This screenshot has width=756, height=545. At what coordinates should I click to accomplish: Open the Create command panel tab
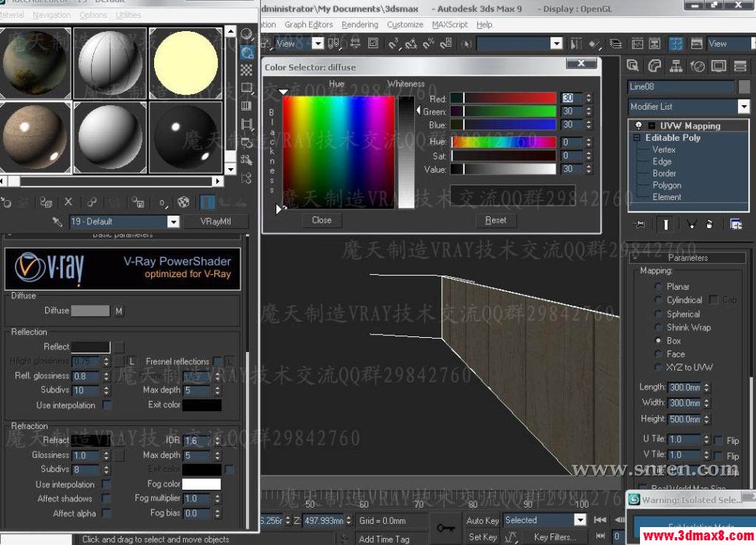pos(632,65)
